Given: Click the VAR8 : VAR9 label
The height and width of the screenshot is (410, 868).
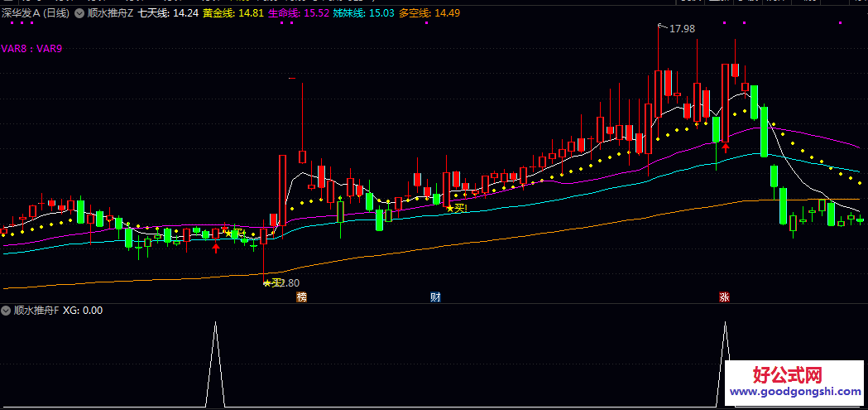Looking at the screenshot, I should point(31,49).
